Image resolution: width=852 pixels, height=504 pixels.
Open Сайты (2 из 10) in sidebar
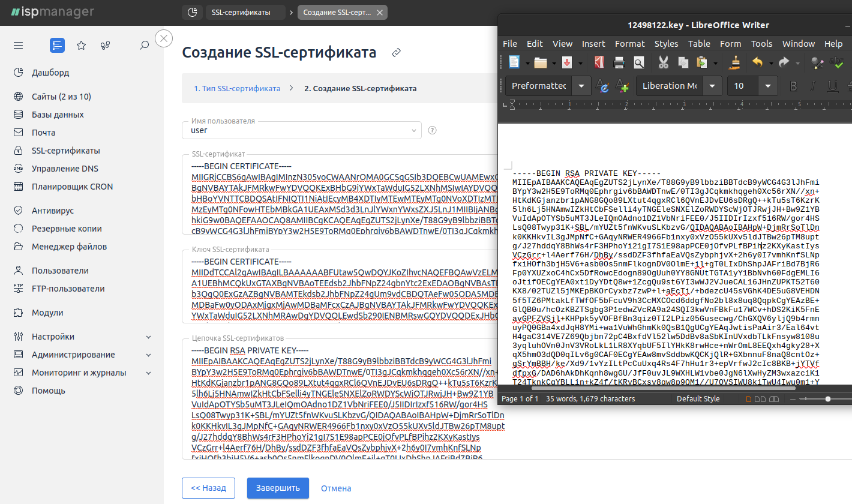point(61,97)
